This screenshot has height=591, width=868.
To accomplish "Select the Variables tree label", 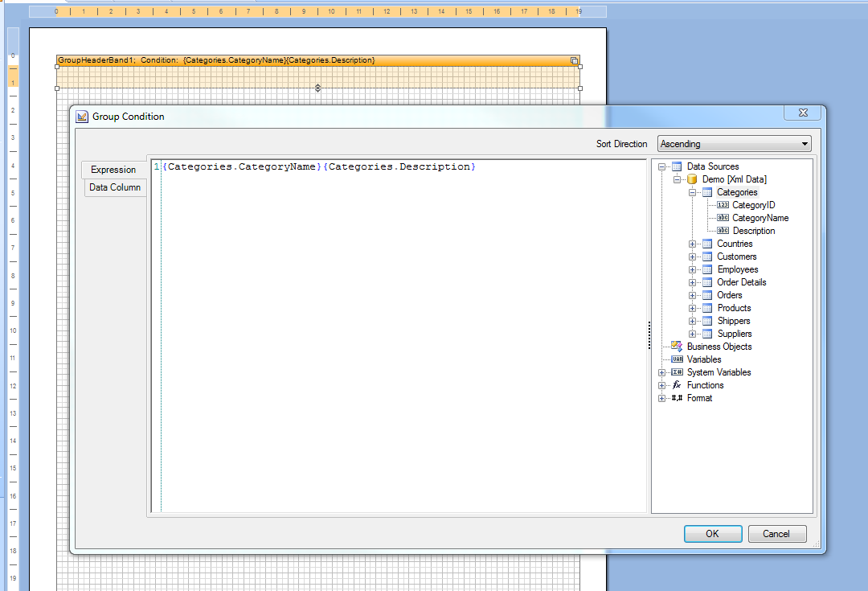I will [x=704, y=359].
